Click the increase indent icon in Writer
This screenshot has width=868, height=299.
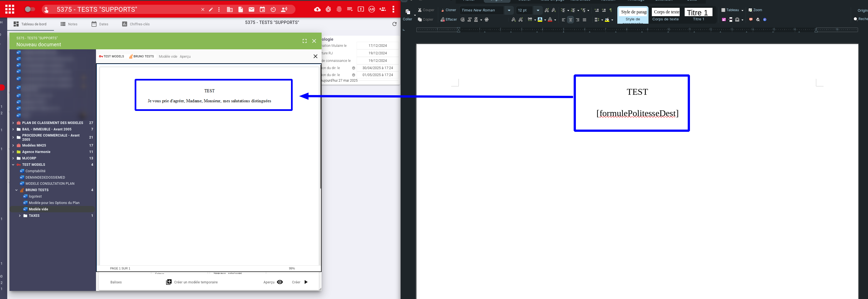coord(597,10)
